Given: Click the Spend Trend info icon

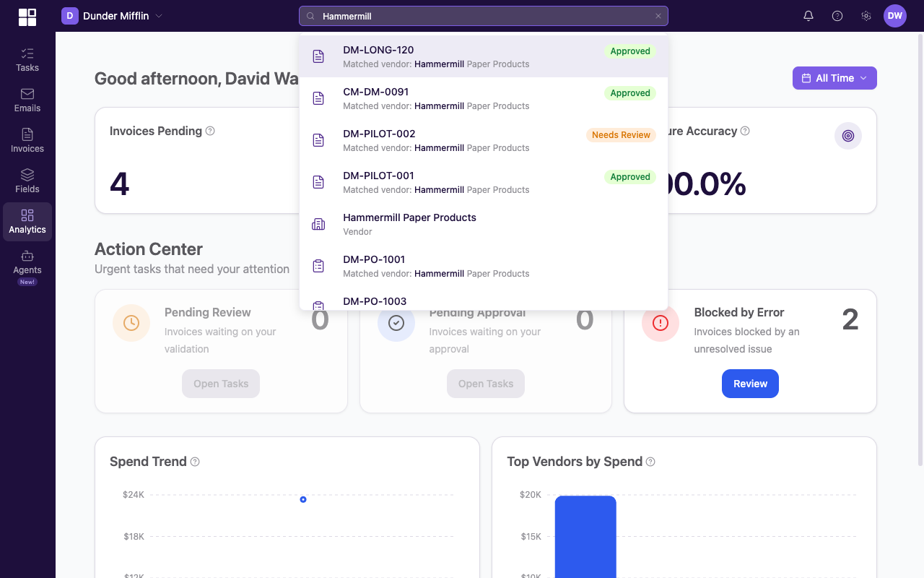Looking at the screenshot, I should point(195,462).
